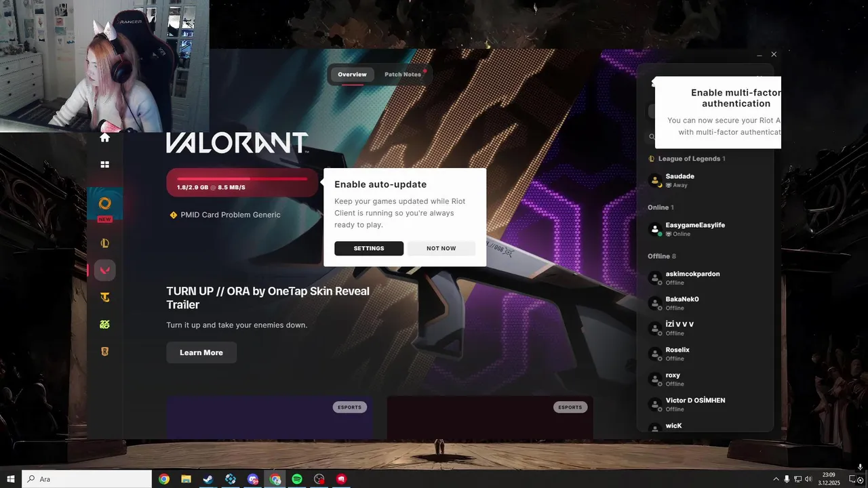The height and width of the screenshot is (488, 868).
Task: Click EasygameEasylife's avatar icon
Action: pyautogui.click(x=655, y=229)
